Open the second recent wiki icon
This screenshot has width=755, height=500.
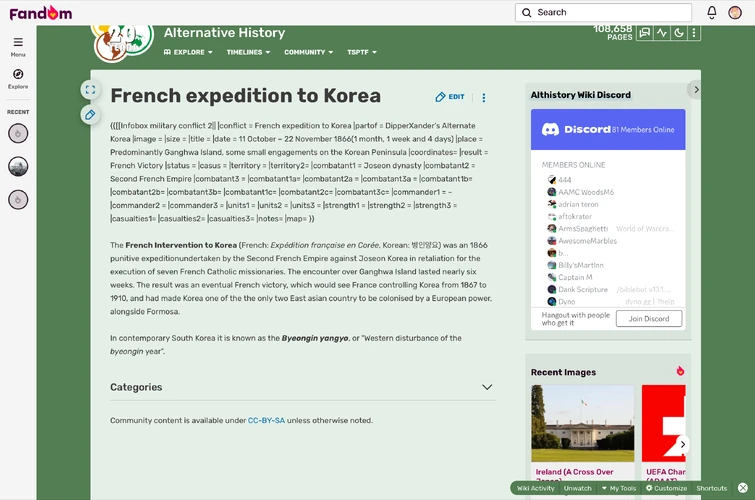pos(18,167)
